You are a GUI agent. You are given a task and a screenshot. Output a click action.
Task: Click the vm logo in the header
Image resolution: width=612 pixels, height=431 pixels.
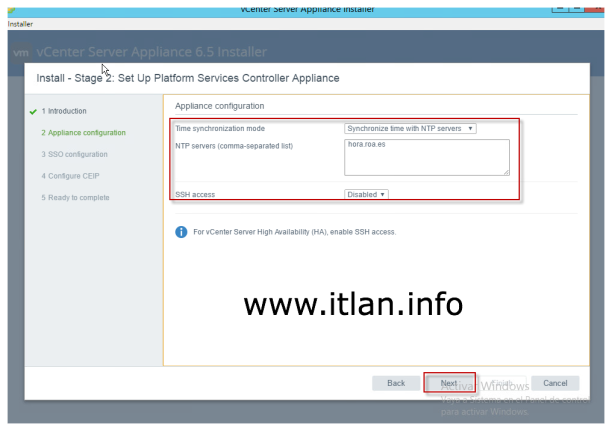pos(18,52)
